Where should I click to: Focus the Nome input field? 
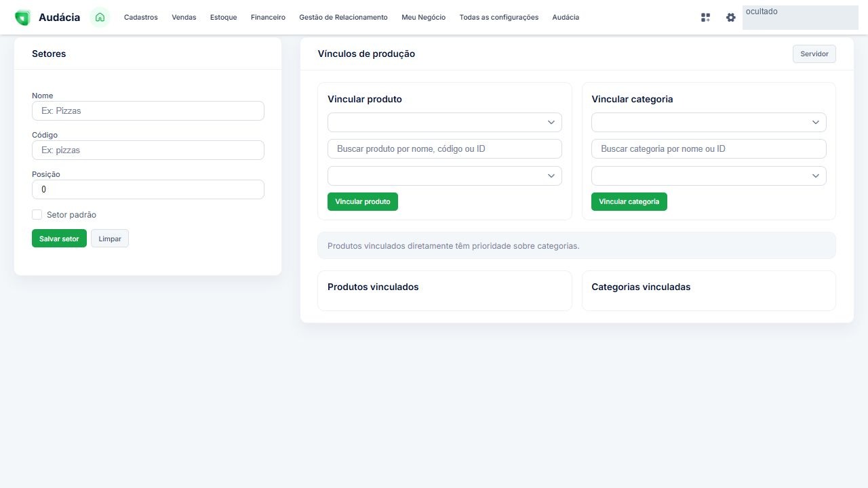pos(148,111)
